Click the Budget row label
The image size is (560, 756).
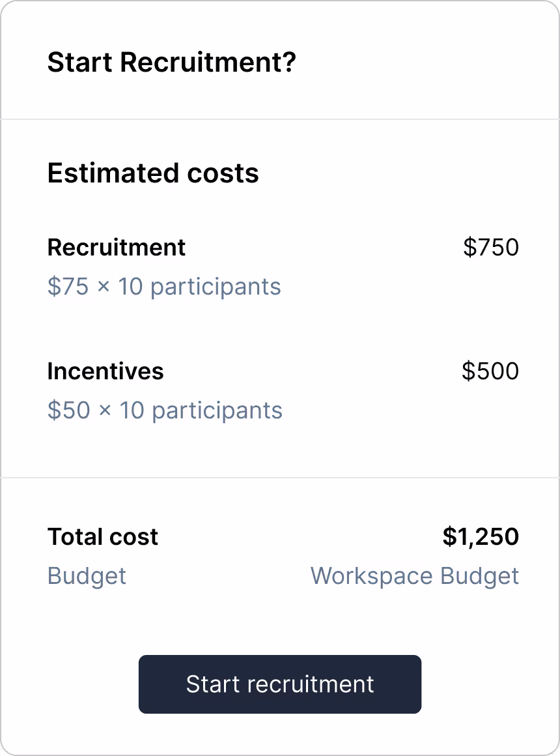(87, 576)
